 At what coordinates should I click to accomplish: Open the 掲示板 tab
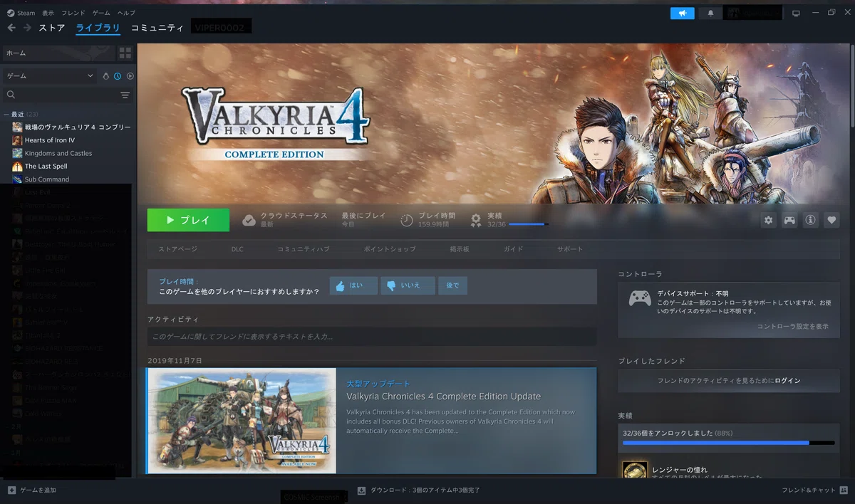[460, 249]
